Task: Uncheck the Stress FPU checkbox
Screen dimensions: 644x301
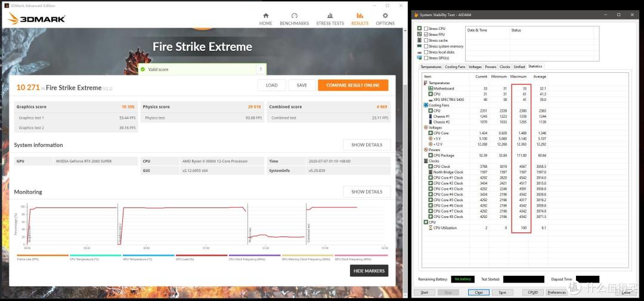Action: 426,35
